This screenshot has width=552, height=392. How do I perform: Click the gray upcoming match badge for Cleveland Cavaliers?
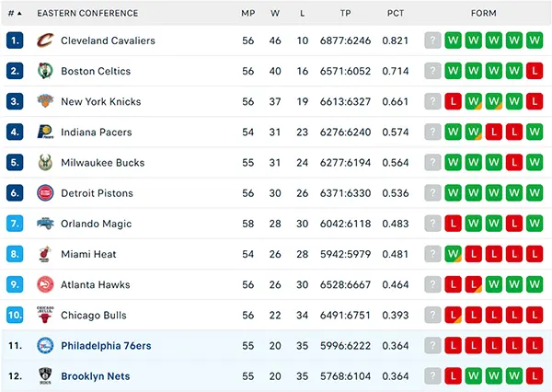click(432, 40)
